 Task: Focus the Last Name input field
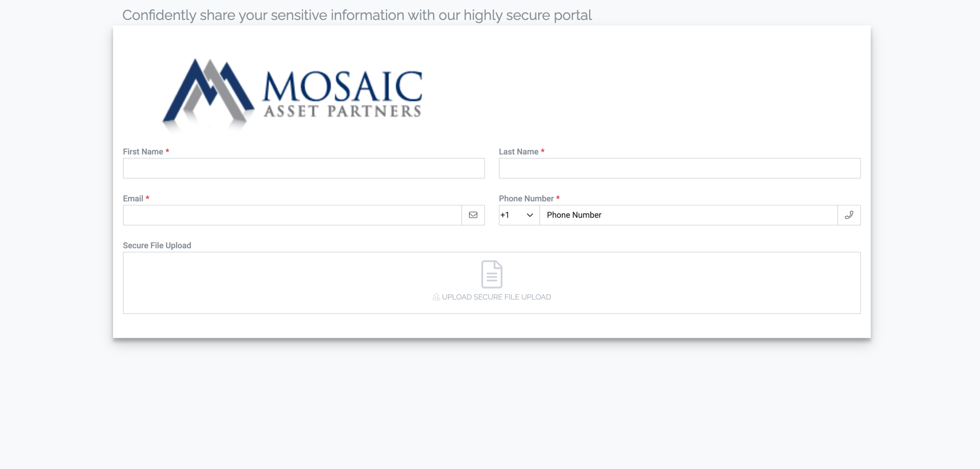(x=679, y=168)
